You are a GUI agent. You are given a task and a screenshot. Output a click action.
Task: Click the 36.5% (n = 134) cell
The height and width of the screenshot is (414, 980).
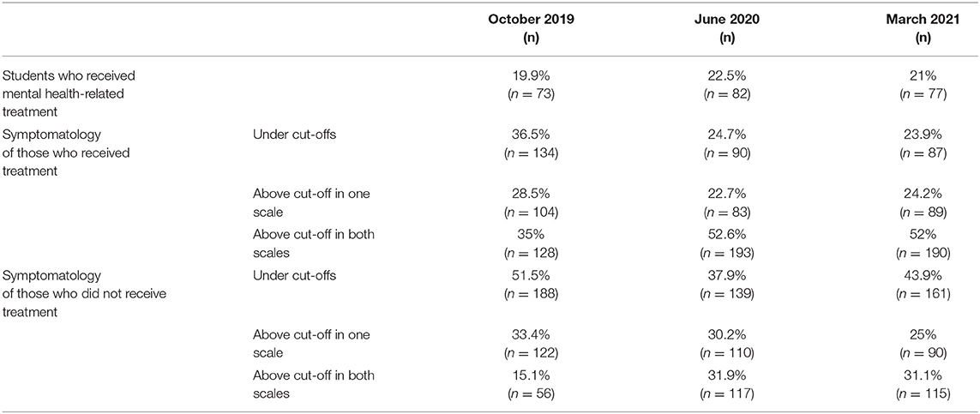(531, 145)
